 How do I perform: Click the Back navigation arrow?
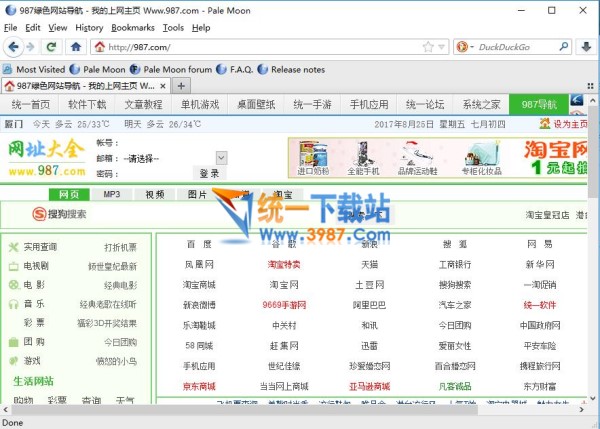click(13, 47)
